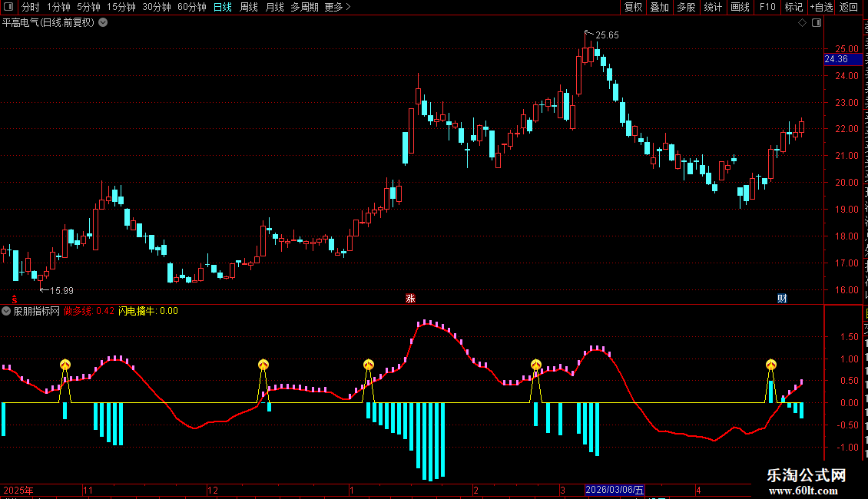868x499 pixels.
Task: Open 多股 multi-stock view
Action: click(686, 7)
